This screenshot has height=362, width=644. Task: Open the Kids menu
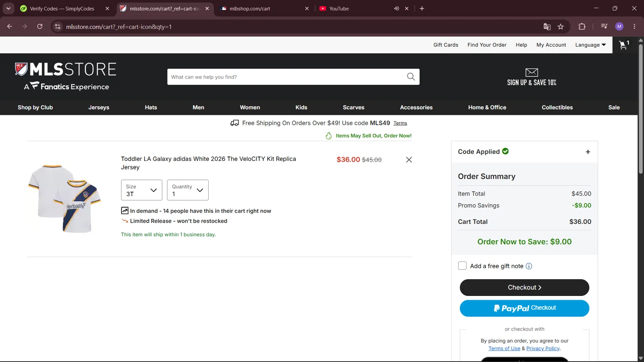click(x=301, y=107)
